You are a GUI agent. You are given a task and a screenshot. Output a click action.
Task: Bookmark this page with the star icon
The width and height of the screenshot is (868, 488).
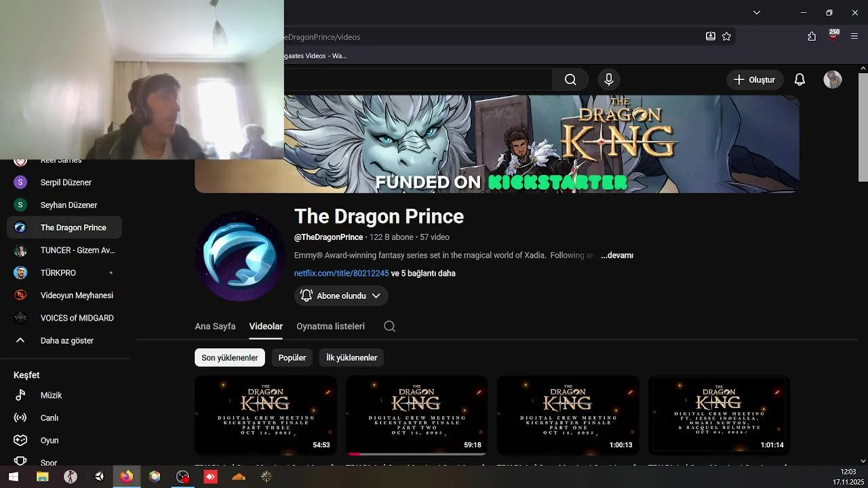click(x=726, y=37)
